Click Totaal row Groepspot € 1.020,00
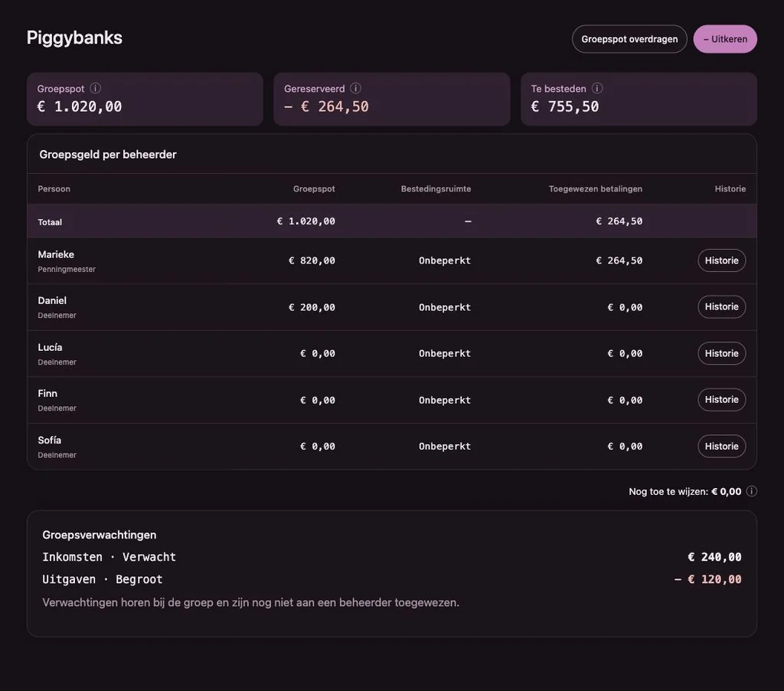Image resolution: width=784 pixels, height=691 pixels. point(306,221)
